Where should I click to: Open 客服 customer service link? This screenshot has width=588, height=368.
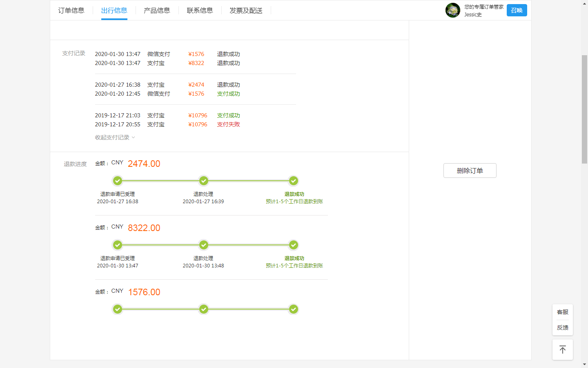coord(562,312)
